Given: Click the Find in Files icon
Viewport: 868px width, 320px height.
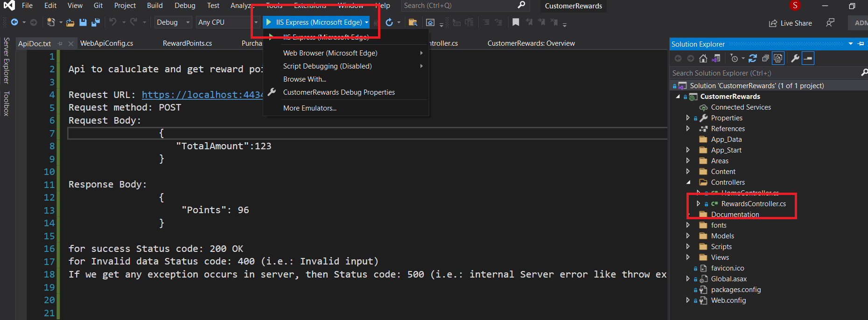Looking at the screenshot, I should point(413,22).
